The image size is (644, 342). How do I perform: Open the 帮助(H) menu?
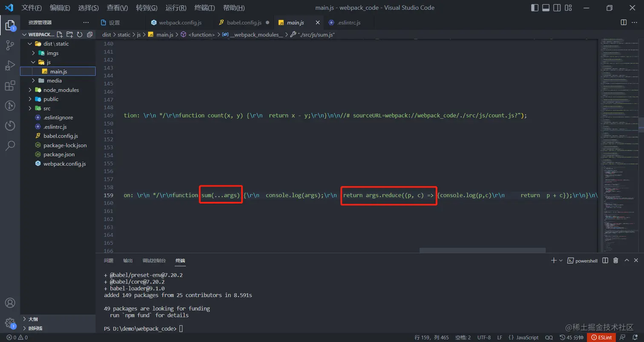[x=234, y=8]
